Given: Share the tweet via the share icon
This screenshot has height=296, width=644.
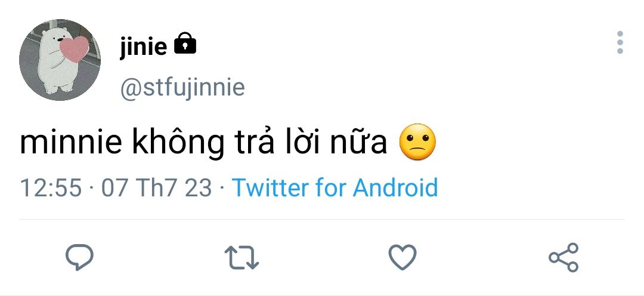Looking at the screenshot, I should [563, 257].
